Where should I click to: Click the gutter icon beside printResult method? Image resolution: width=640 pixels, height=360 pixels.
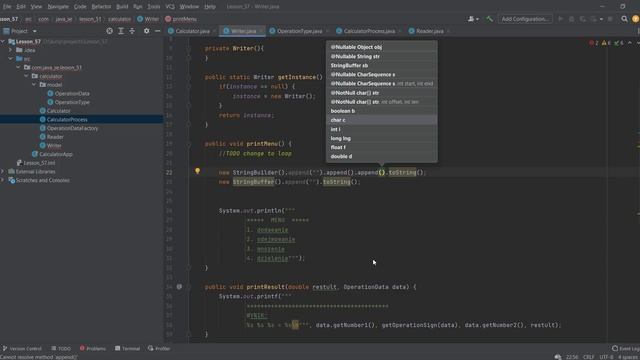(x=179, y=287)
